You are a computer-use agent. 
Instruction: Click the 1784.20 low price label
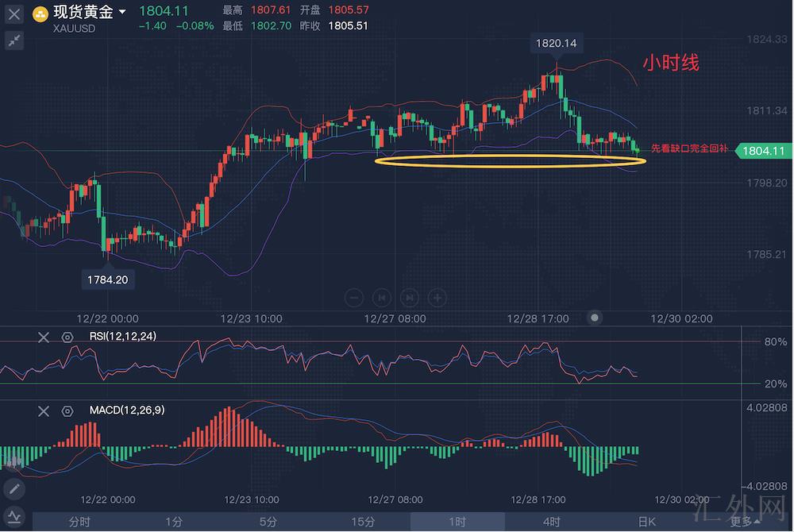point(107,279)
